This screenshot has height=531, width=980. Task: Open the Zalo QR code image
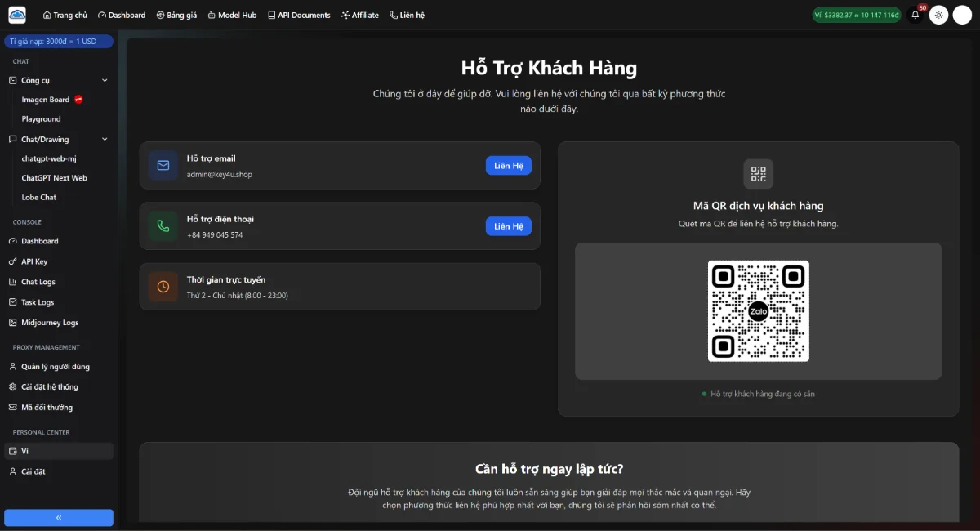(758, 311)
